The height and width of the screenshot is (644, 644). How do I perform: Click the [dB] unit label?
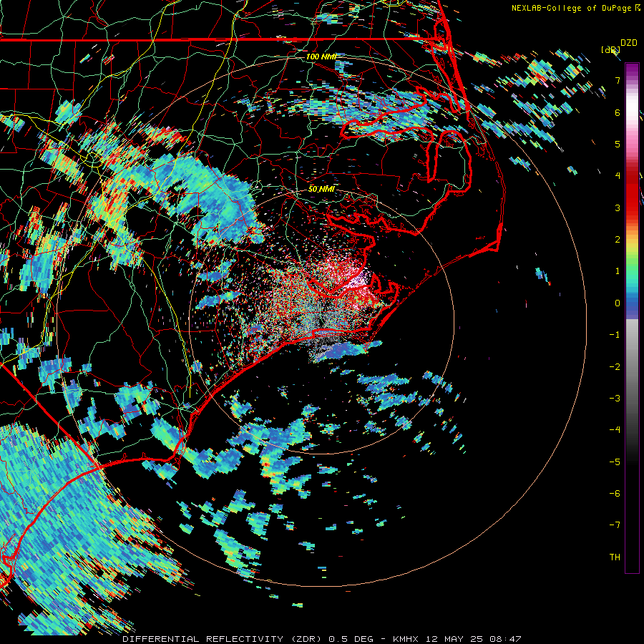click(610, 49)
